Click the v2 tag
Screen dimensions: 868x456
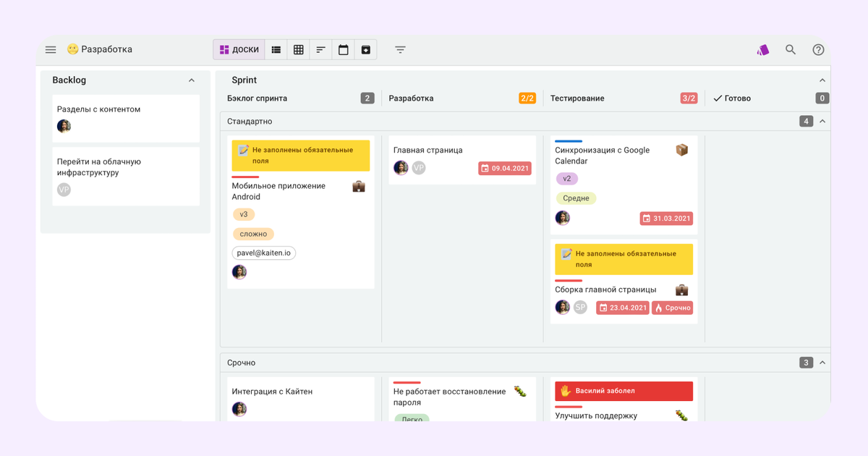tap(567, 179)
